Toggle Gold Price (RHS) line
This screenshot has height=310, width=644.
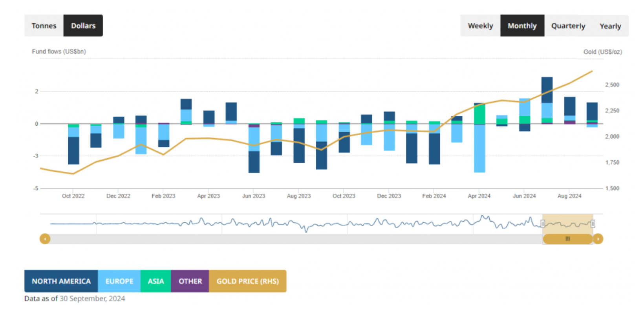pyautogui.click(x=248, y=281)
